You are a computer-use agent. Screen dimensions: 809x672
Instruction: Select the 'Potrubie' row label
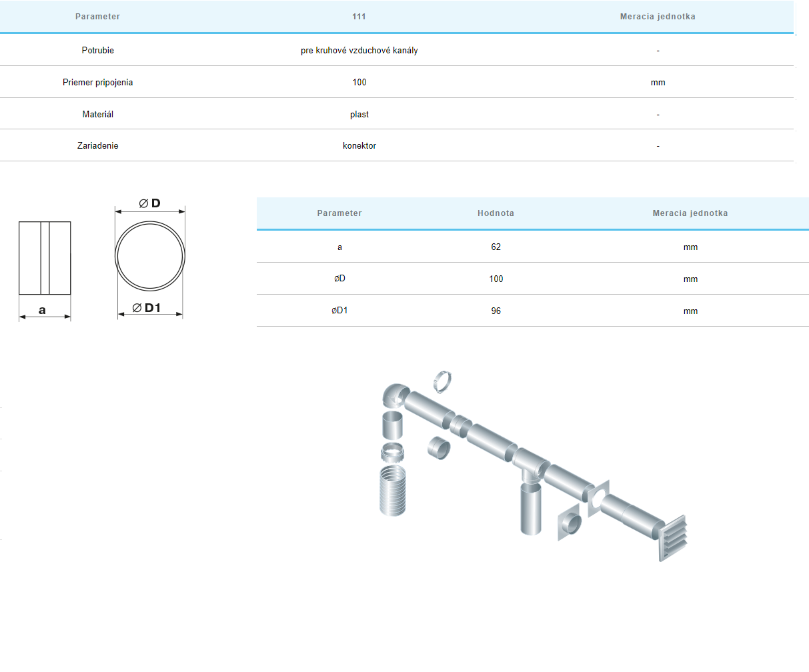(x=98, y=51)
